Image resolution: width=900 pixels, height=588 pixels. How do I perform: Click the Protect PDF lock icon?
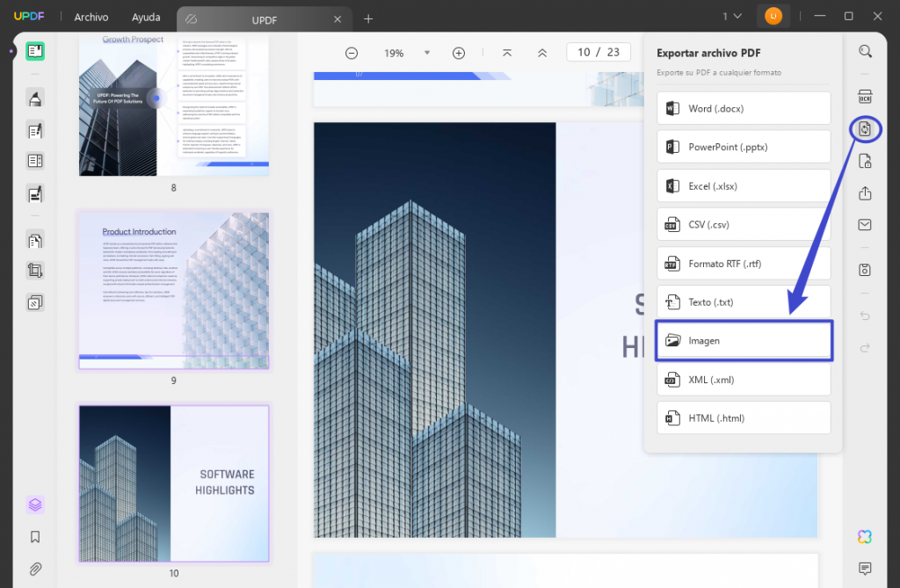click(865, 161)
